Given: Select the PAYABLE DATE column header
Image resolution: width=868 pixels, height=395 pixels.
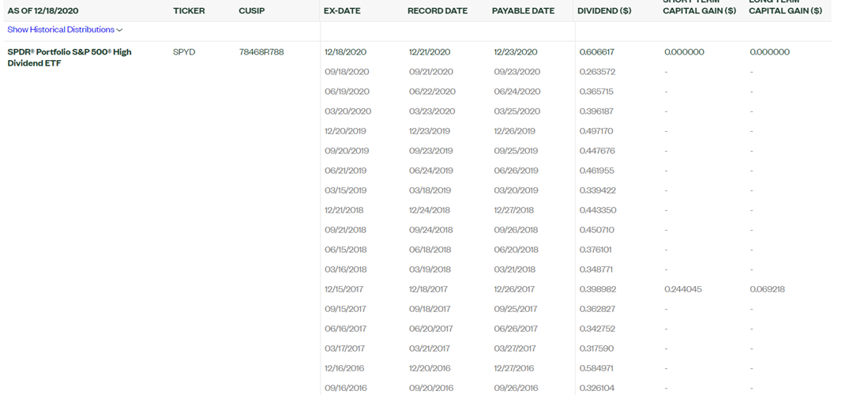Looking at the screenshot, I should pos(523,11).
